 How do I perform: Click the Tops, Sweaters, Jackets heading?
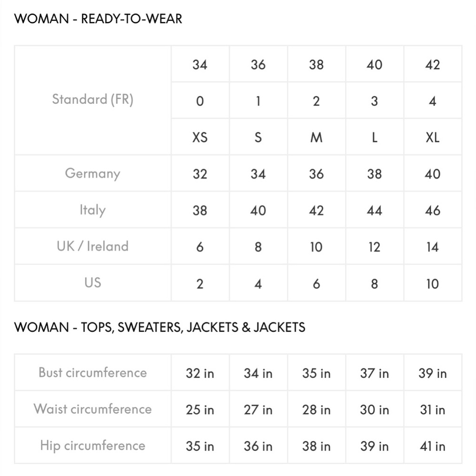pyautogui.click(x=159, y=327)
